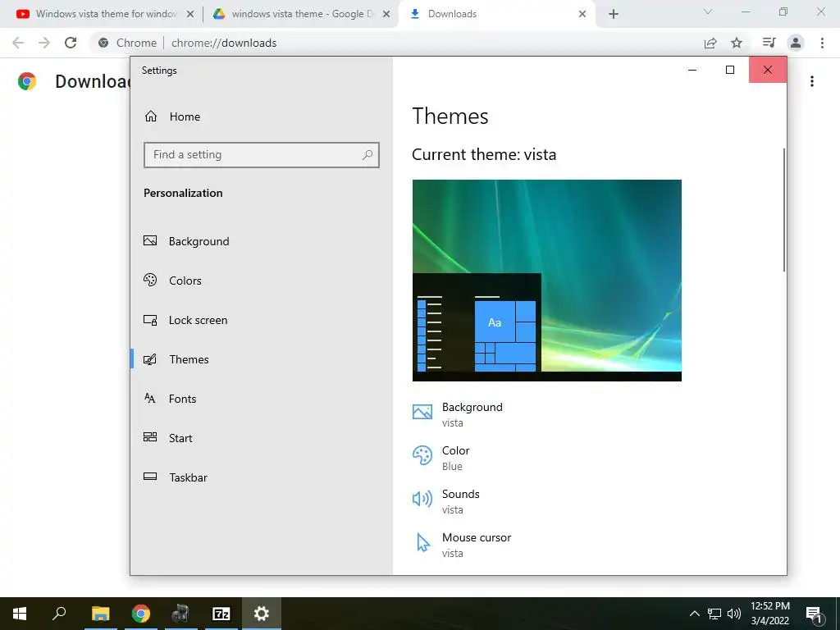Switch to Chrome in taskbar

(141, 614)
